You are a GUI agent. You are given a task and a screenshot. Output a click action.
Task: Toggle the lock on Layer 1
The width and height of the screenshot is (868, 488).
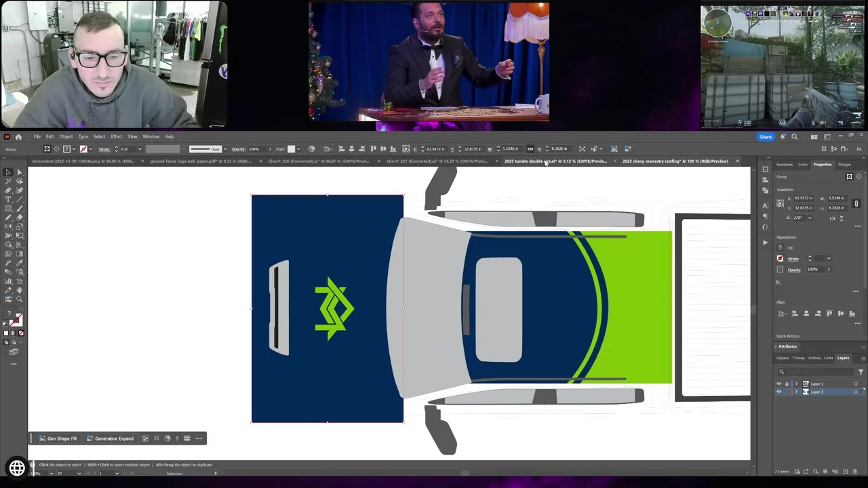[787, 384]
